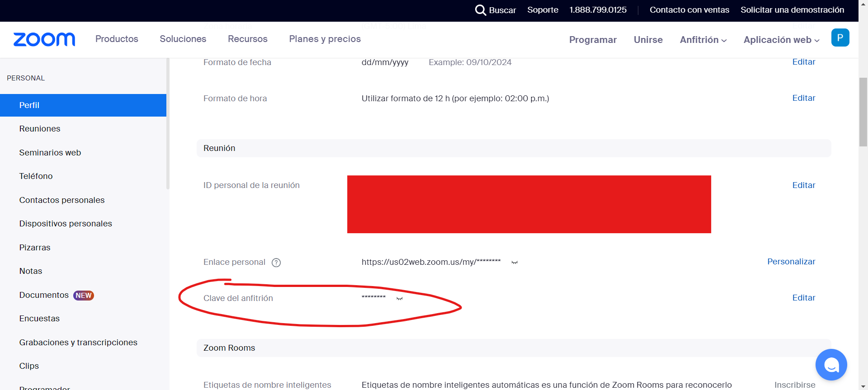Click Solicitar una demostración
Viewport: 868px width, 390px height.
click(x=792, y=10)
